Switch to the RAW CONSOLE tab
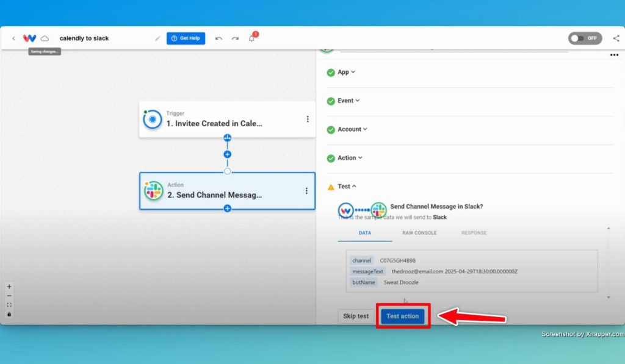 [x=419, y=233]
